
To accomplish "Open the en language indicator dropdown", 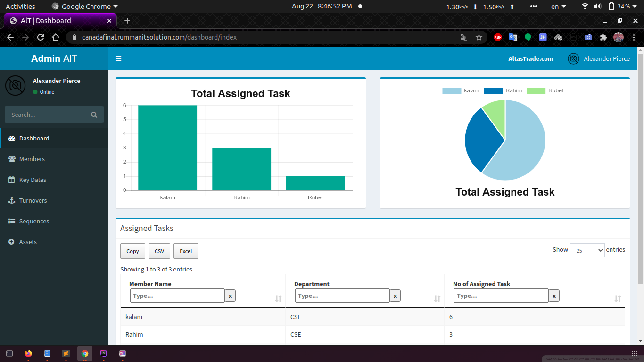I will click(x=558, y=7).
